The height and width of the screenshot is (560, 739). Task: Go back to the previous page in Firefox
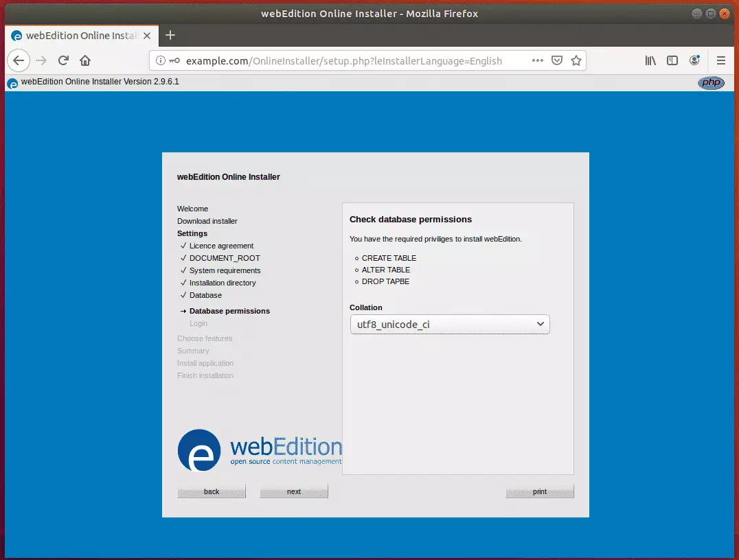coord(19,60)
